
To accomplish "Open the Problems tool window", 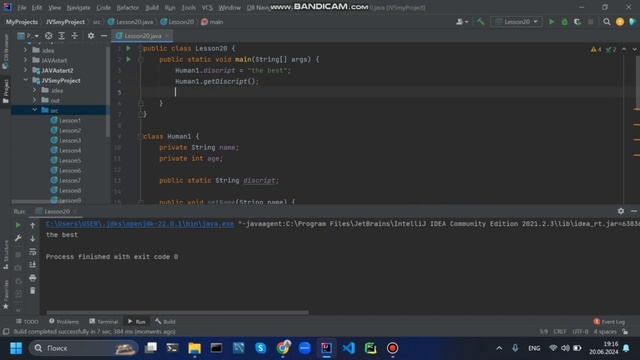I will tap(64, 322).
